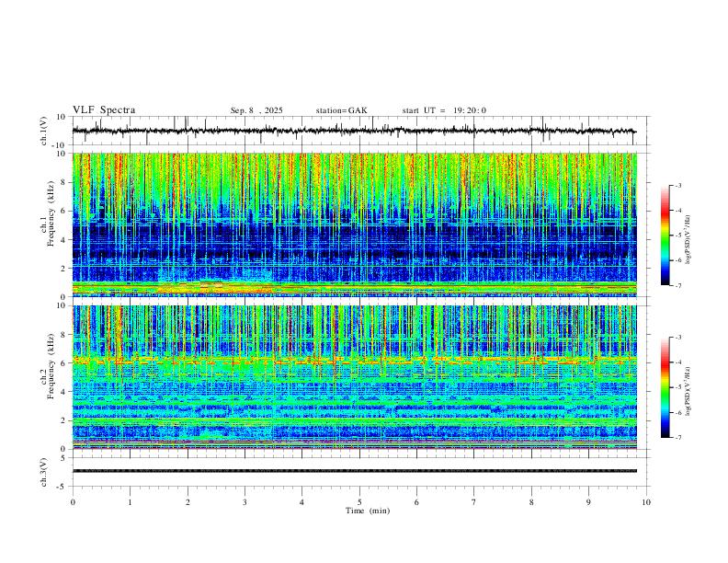Click the ch.2 PSD color scale bar
Screen dimensions: 728x563
coord(665,387)
